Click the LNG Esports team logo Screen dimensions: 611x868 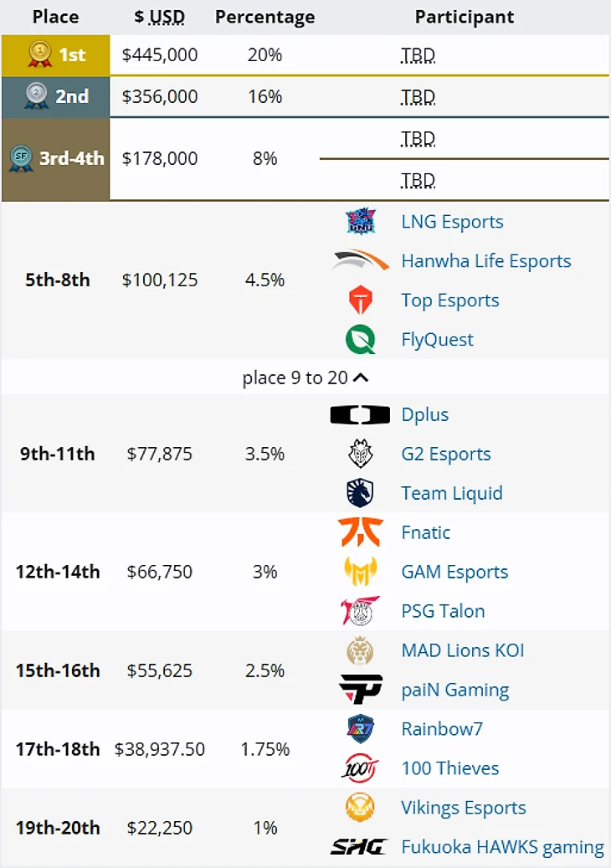pos(361,222)
